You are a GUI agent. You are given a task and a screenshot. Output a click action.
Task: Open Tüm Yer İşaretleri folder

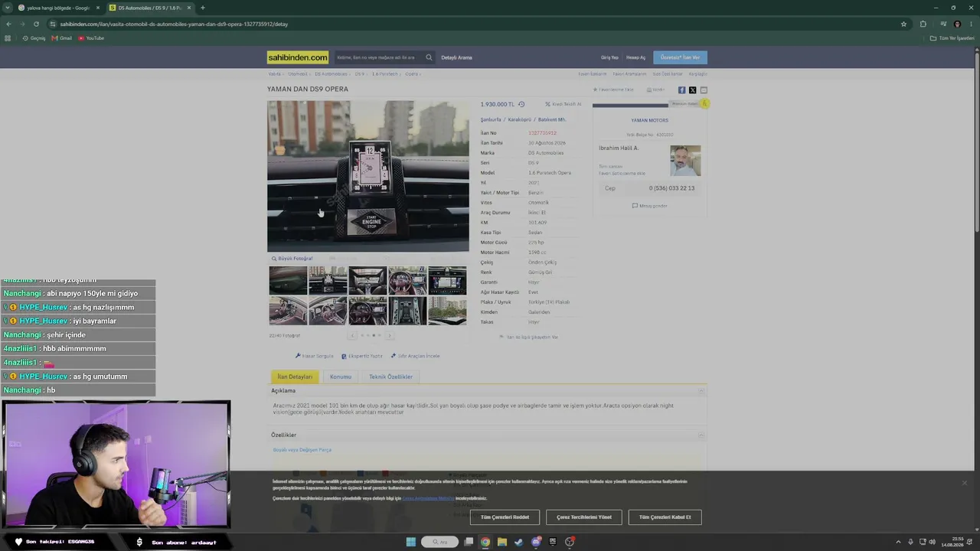[x=952, y=38]
